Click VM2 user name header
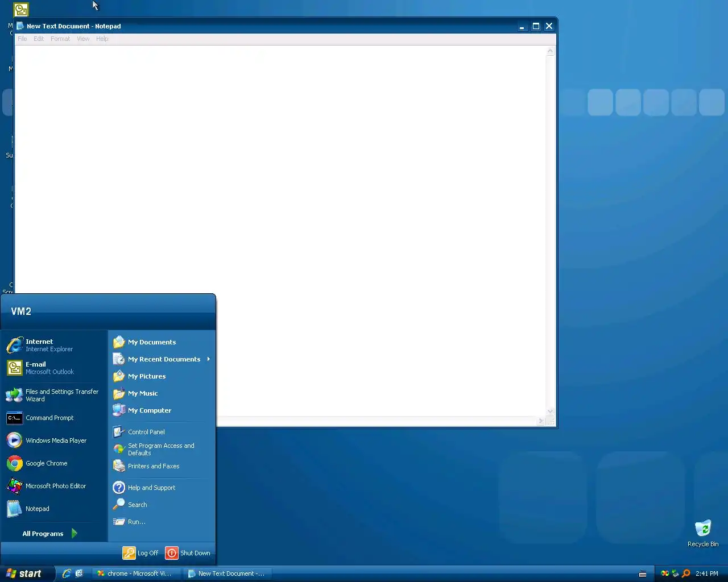 point(21,311)
